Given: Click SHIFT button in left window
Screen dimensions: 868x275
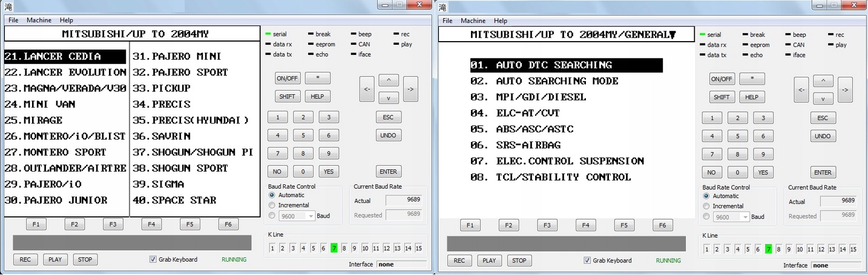Looking at the screenshot, I should (x=288, y=96).
